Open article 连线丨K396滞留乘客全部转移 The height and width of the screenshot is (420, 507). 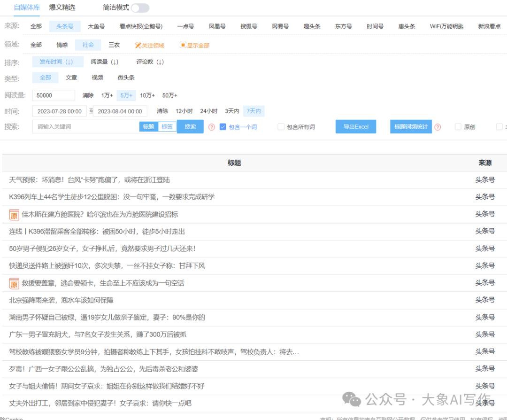coord(97,231)
